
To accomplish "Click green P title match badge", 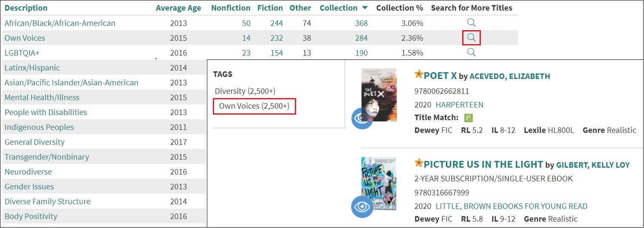I will pos(469,118).
